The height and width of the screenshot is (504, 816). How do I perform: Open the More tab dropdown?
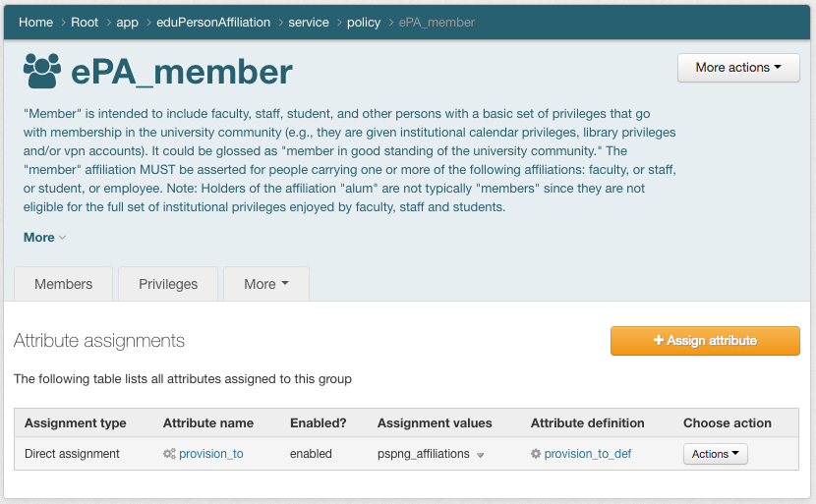tap(265, 284)
